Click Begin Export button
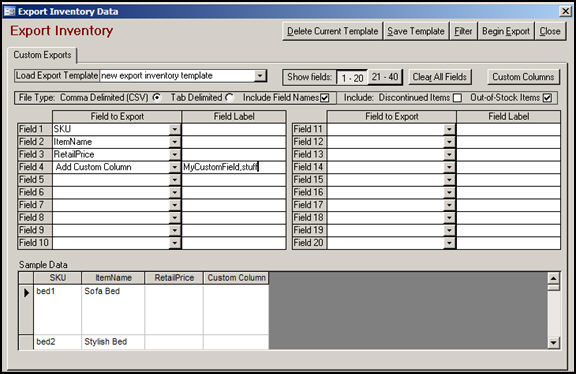This screenshot has width=576, height=374. [x=506, y=31]
